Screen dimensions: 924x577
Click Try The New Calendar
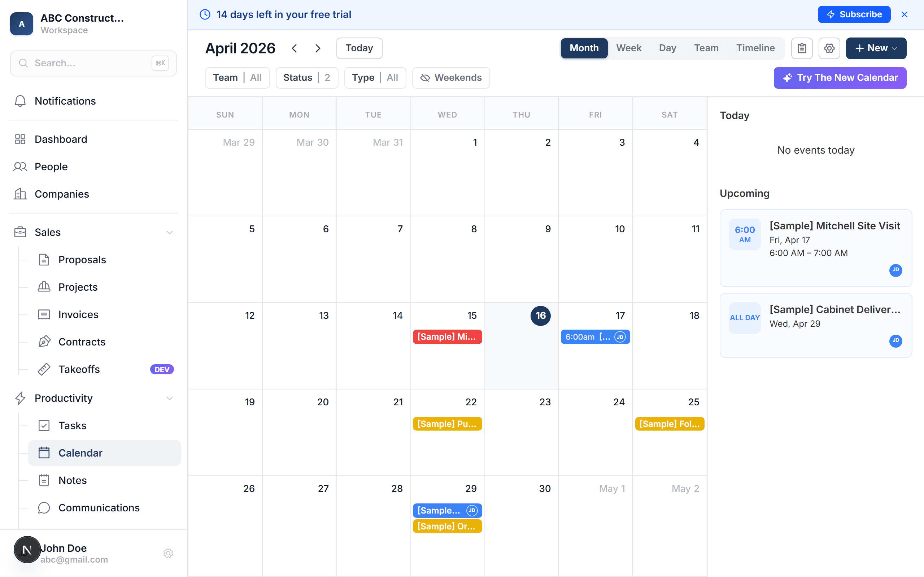[840, 78]
